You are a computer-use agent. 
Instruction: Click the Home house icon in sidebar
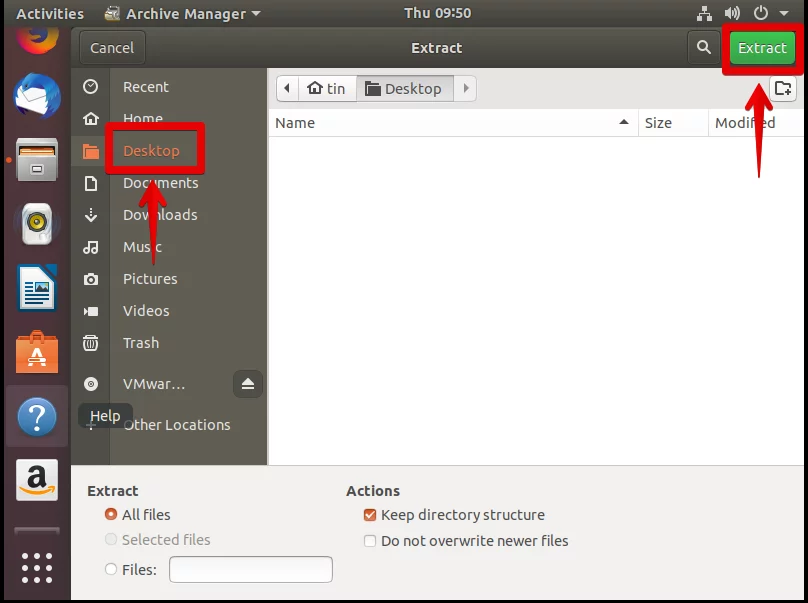click(91, 119)
